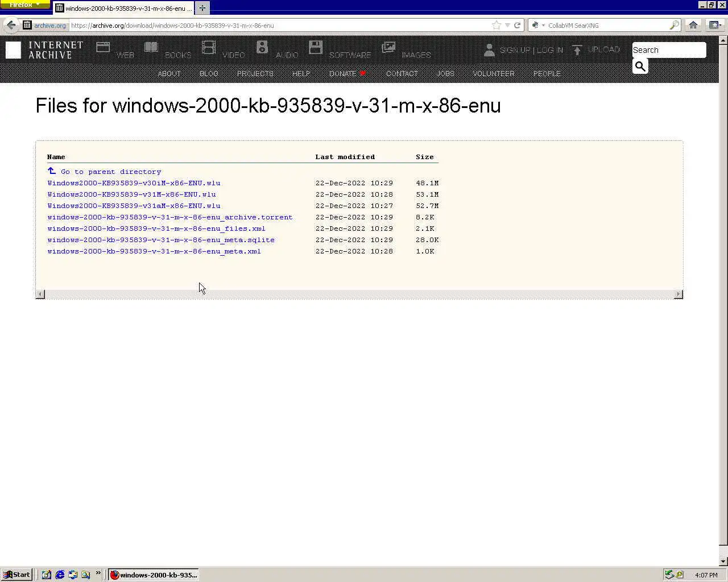The height and width of the screenshot is (582, 728).
Task: Click the file listing right scroll arrow
Action: tap(678, 294)
